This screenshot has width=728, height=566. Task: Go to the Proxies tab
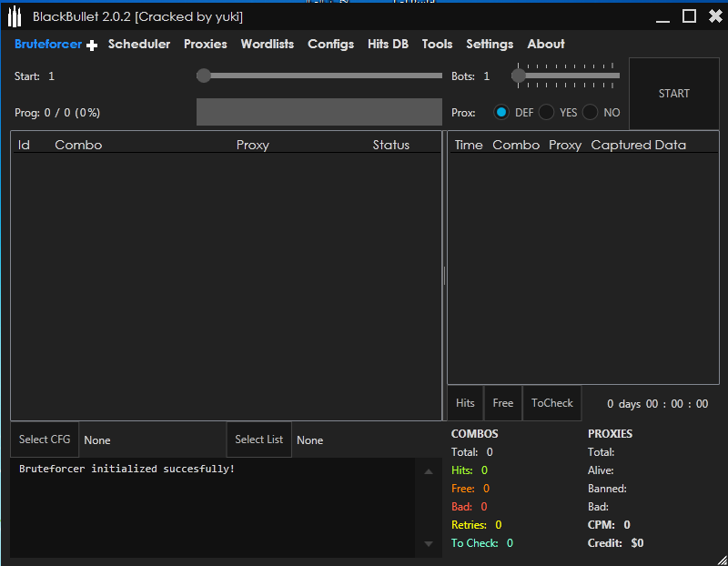click(206, 44)
